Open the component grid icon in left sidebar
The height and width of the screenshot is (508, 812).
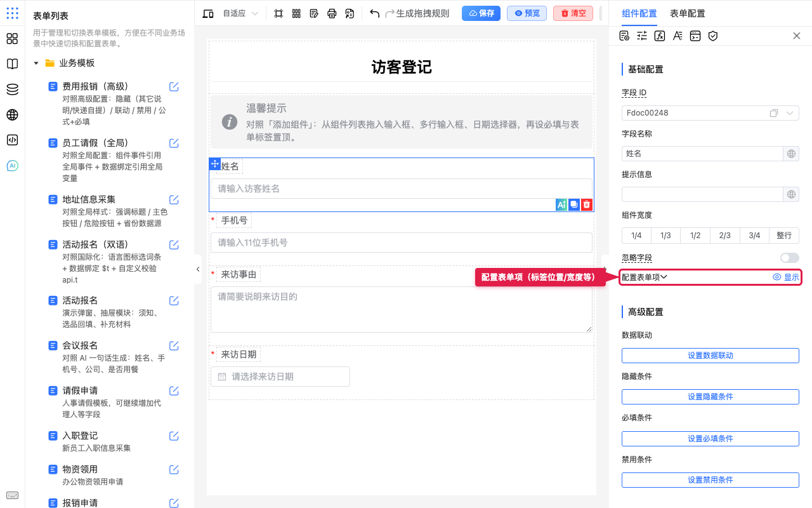point(12,39)
